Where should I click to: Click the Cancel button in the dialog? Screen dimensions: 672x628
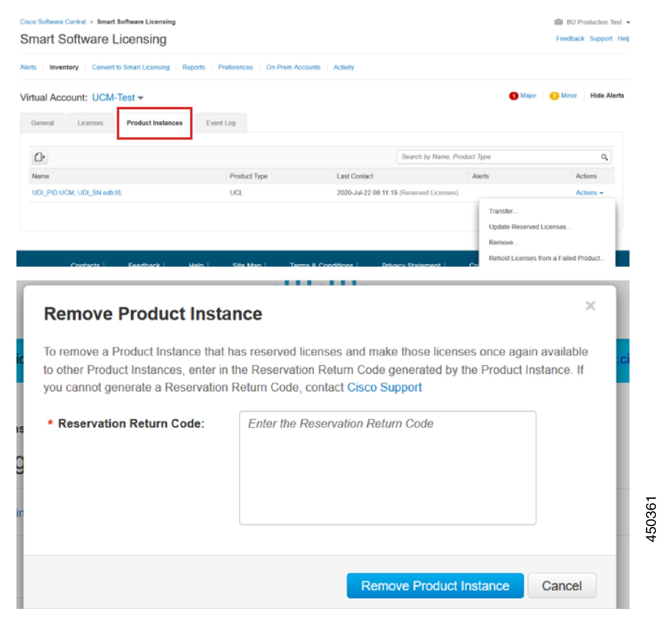562,585
